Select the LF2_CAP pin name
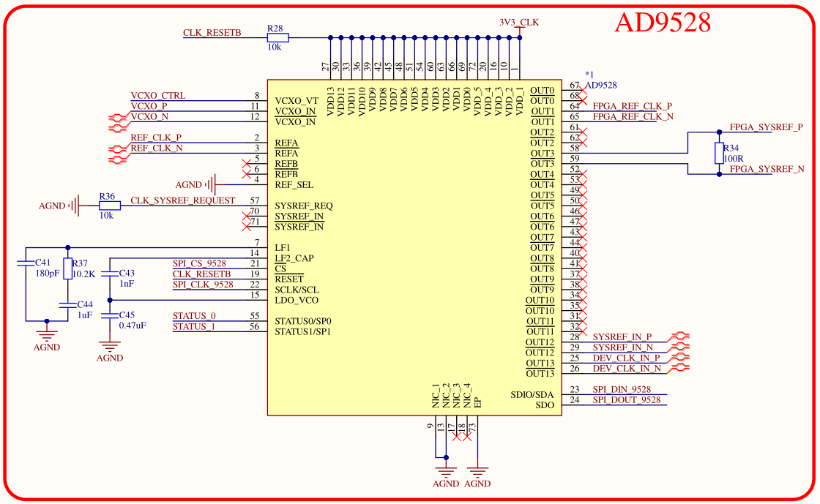820x504 pixels. click(x=294, y=258)
